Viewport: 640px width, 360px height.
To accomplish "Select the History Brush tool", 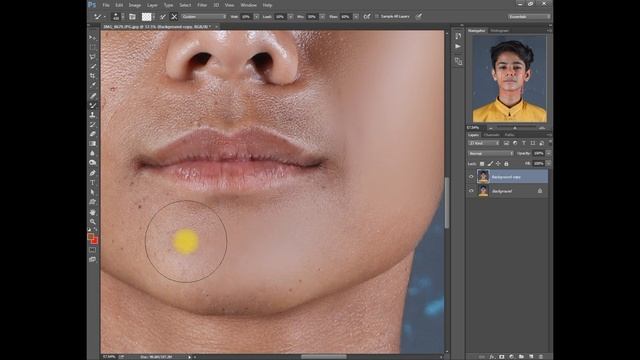I will [x=93, y=124].
